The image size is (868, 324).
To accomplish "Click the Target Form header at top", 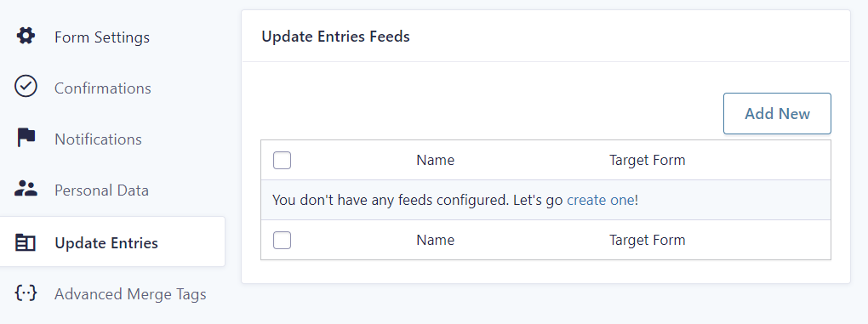I will point(647,161).
